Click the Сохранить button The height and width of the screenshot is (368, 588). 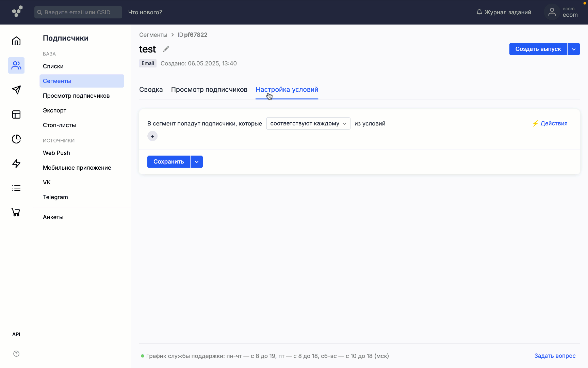[x=168, y=162]
